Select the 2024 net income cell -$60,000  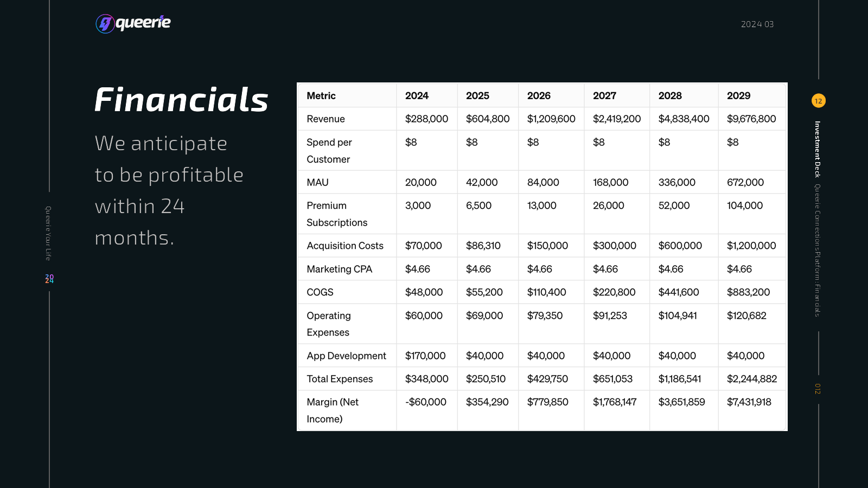coord(425,402)
